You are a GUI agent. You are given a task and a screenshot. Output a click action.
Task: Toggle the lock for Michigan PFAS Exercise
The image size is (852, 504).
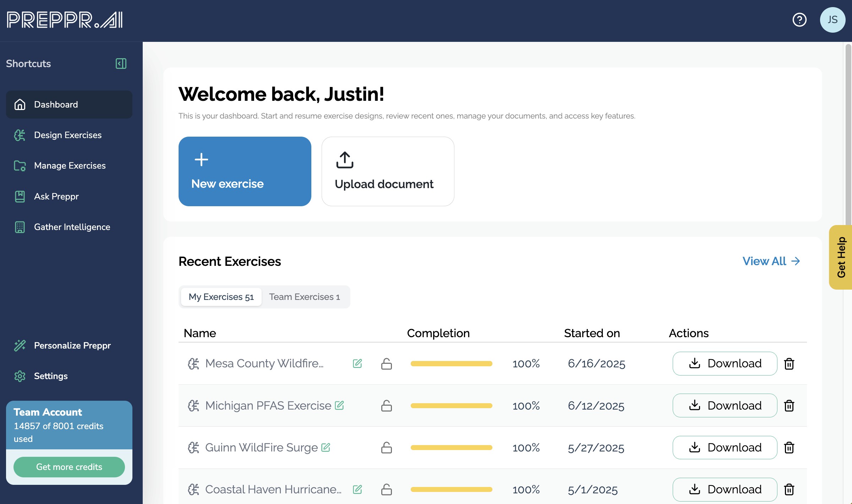click(386, 406)
